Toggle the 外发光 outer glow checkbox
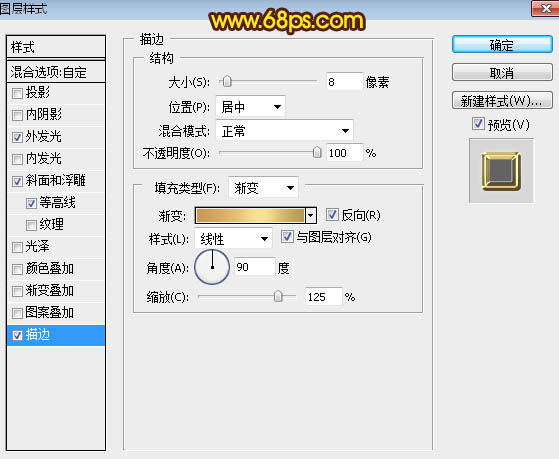This screenshot has height=459, width=559. [17, 137]
